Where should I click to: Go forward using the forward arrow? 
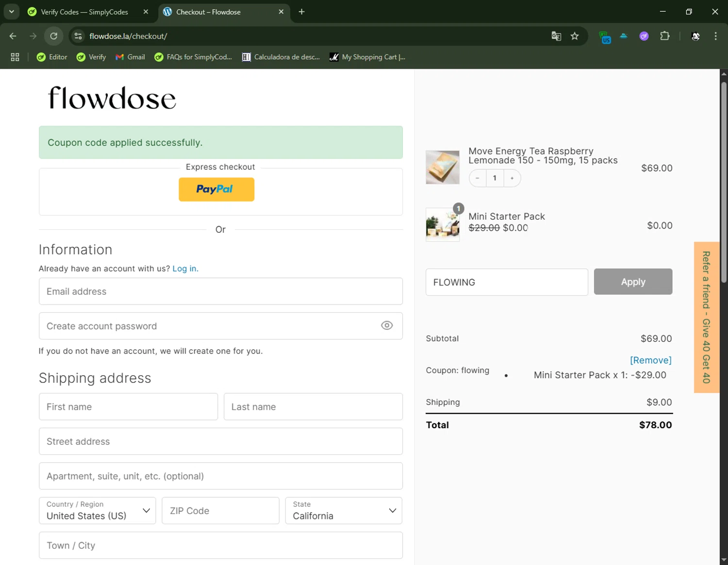(33, 36)
